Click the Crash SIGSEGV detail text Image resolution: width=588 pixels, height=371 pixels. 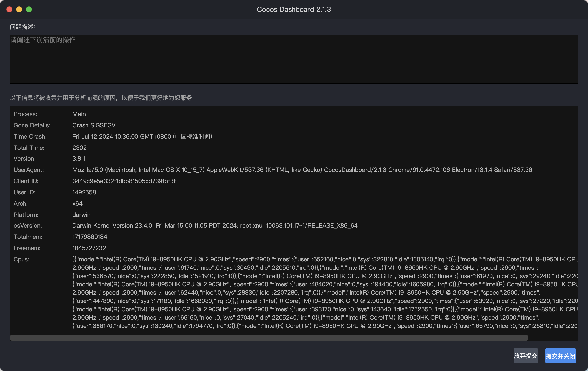[94, 125]
